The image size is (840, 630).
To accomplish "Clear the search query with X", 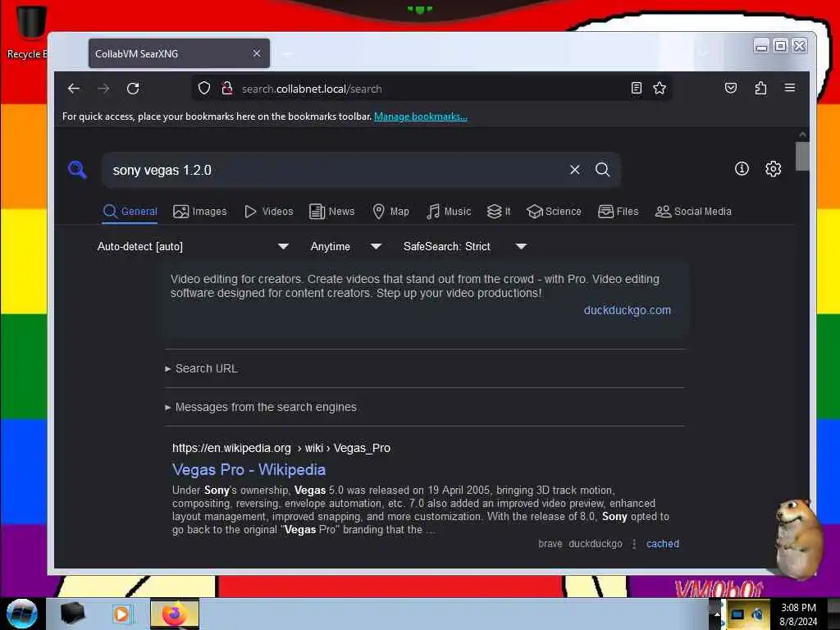I will [x=575, y=170].
